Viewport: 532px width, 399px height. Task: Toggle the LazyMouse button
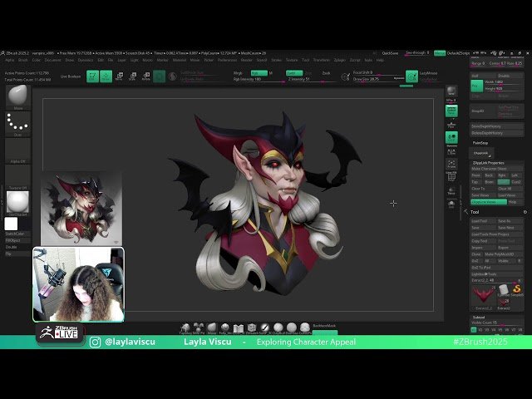[x=429, y=73]
